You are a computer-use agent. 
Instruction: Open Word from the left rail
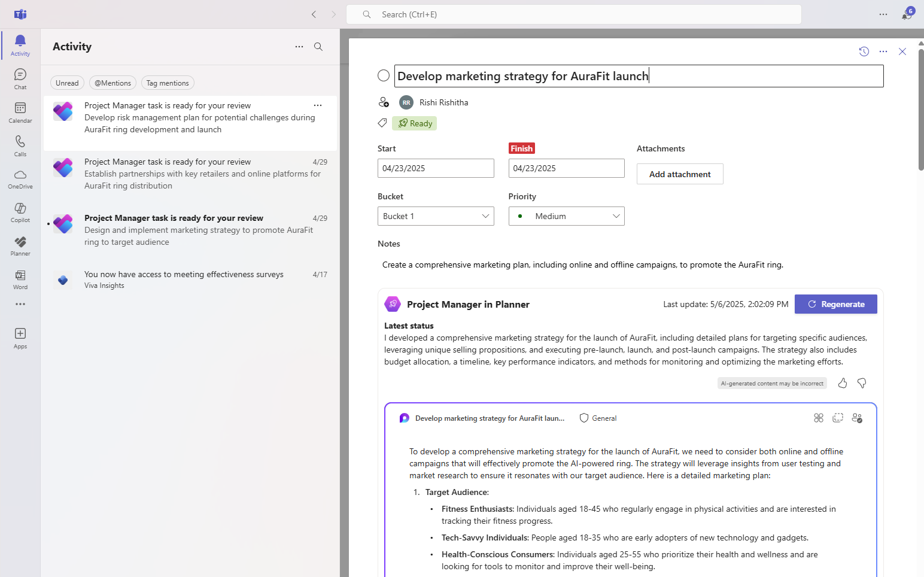20,279
